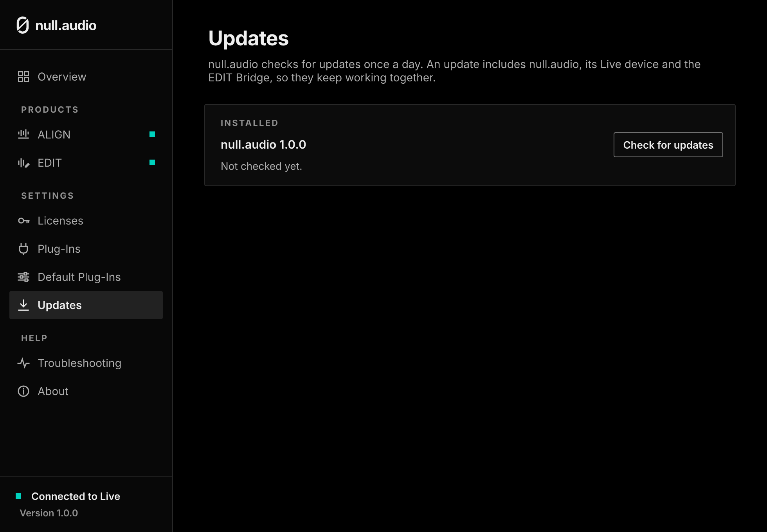
Task: Click the SETTINGS section label
Action: (47, 196)
